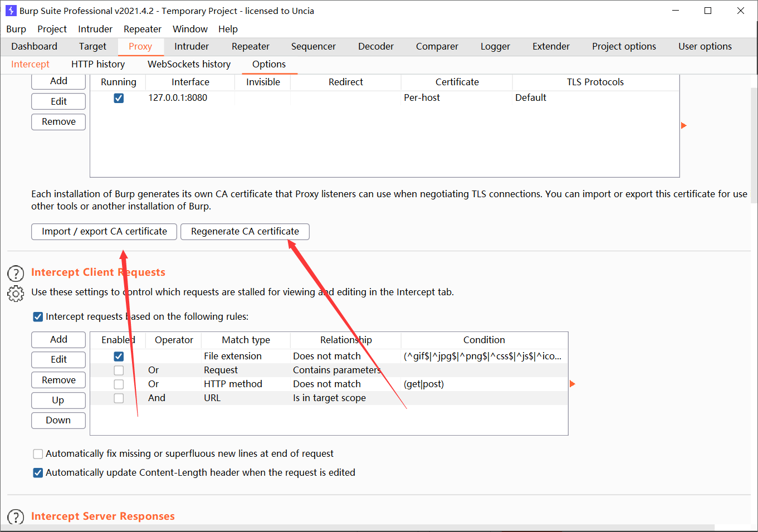
Task: Open the Comparer tab
Action: 437,46
